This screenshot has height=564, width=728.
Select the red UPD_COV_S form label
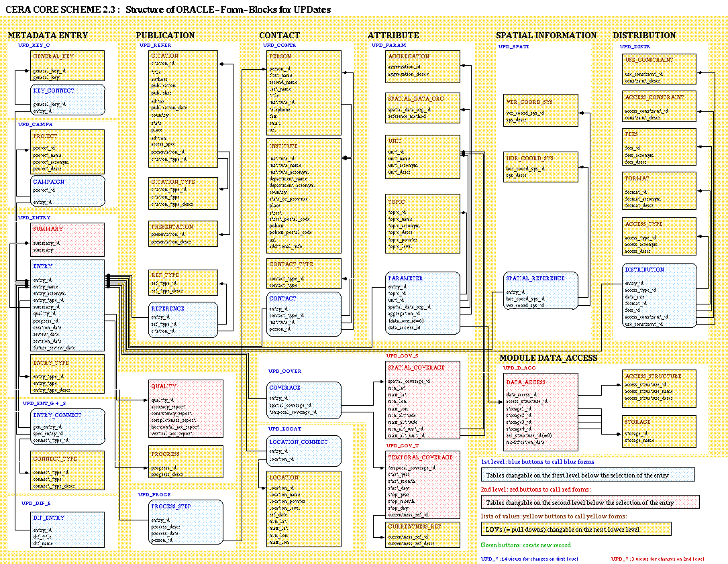pos(403,355)
